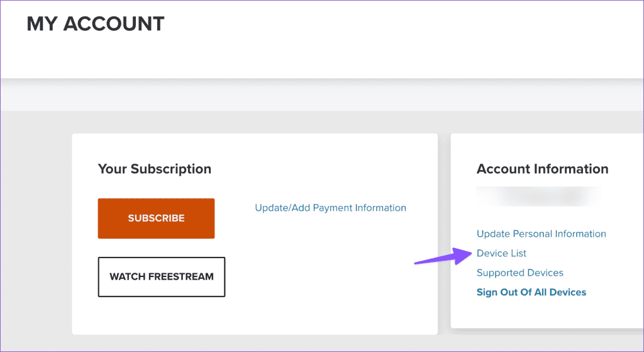View the Supported Devices link
Image resolution: width=644 pixels, height=352 pixels.
tap(519, 273)
